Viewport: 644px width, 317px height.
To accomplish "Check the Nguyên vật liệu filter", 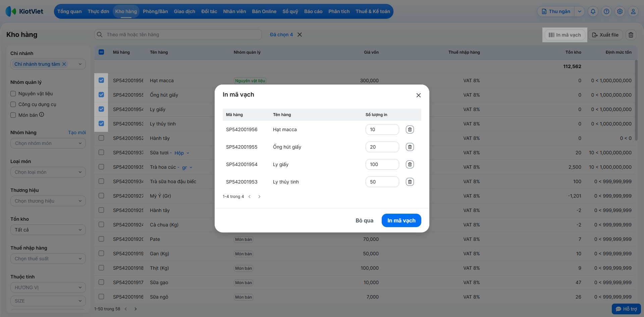I will (13, 94).
